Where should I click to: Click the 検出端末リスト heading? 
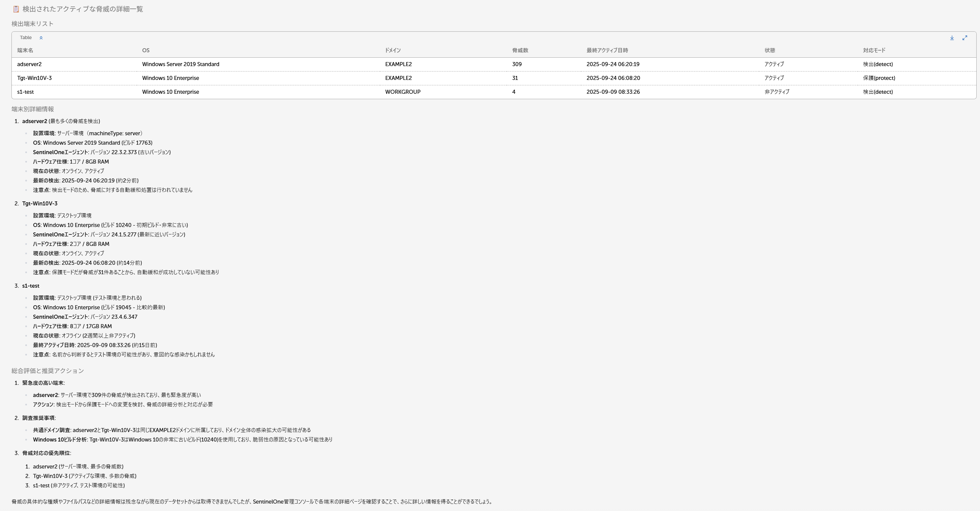[x=32, y=24]
